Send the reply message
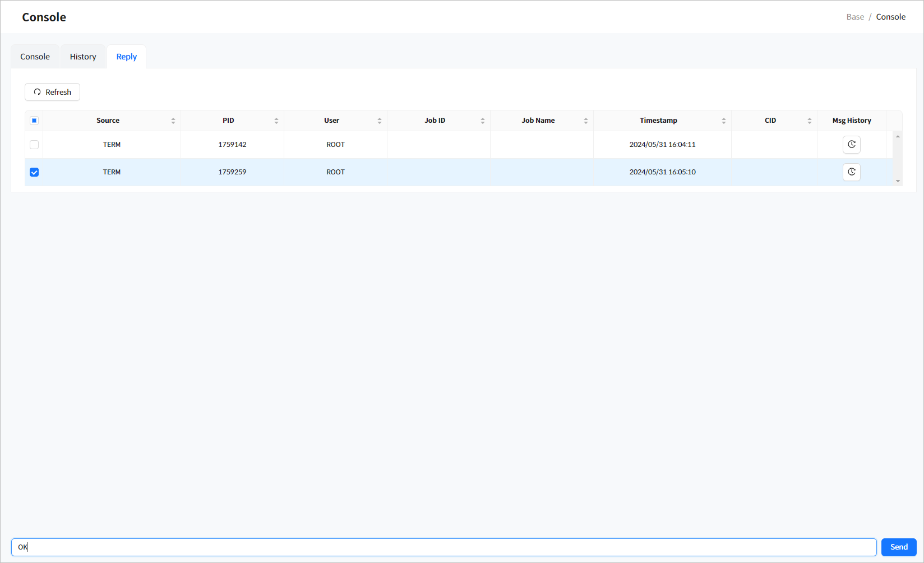The width and height of the screenshot is (924, 563). pyautogui.click(x=898, y=547)
